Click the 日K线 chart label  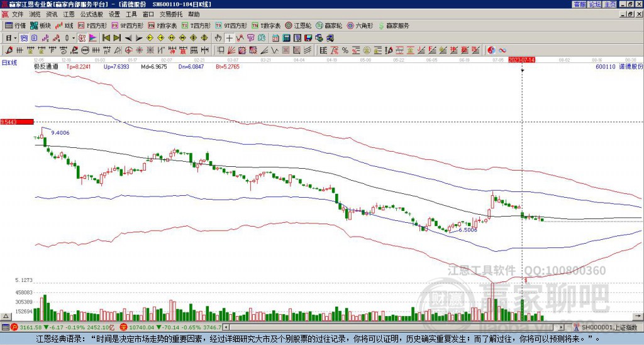(x=9, y=63)
